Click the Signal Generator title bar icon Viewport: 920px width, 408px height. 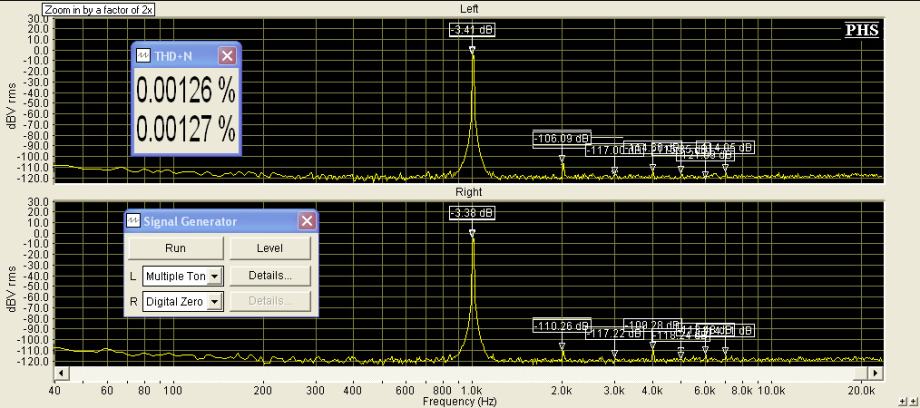tap(134, 221)
